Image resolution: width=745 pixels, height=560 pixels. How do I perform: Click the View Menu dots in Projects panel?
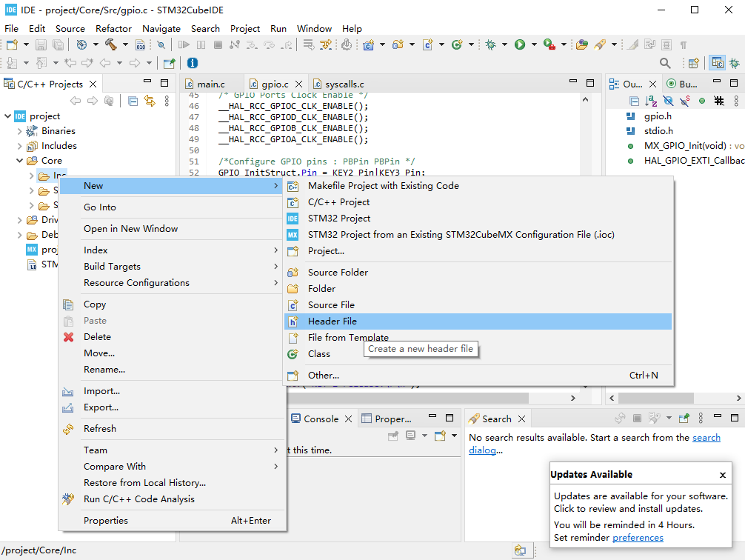[x=167, y=101]
